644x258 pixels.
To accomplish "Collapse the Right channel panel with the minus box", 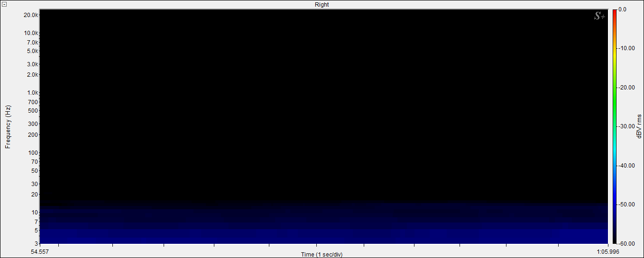I will [4, 4].
